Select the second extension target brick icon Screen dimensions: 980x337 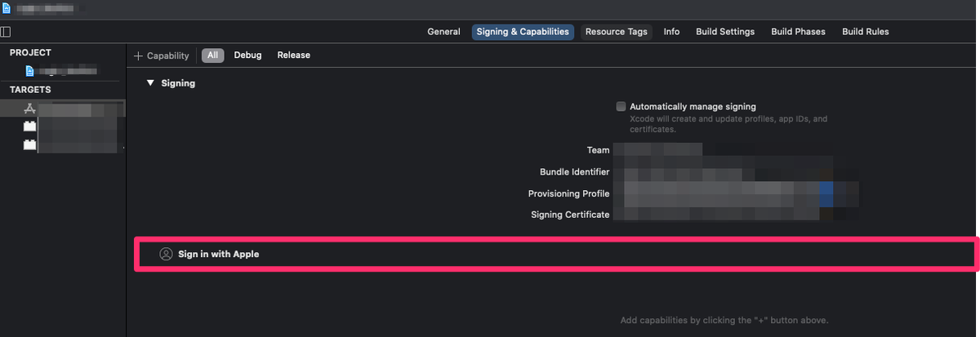click(x=30, y=144)
